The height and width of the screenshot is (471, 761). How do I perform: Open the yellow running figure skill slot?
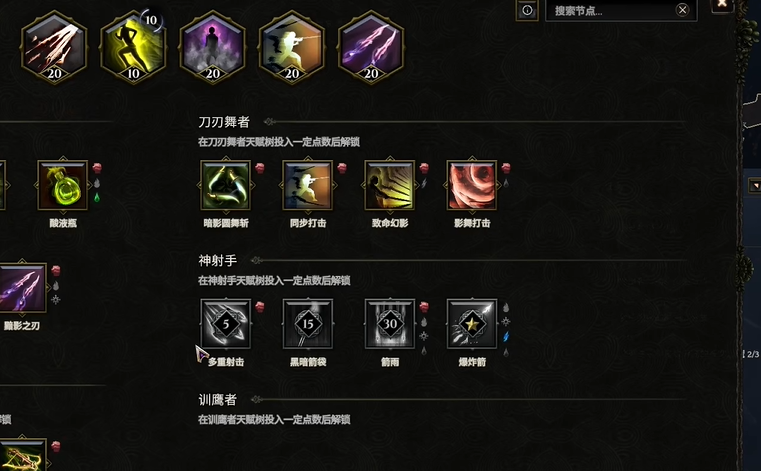click(133, 48)
